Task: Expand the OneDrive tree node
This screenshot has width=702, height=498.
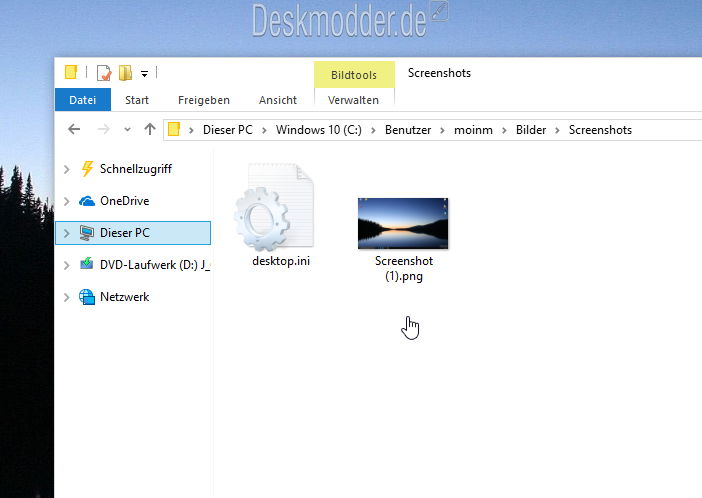Action: tap(67, 201)
